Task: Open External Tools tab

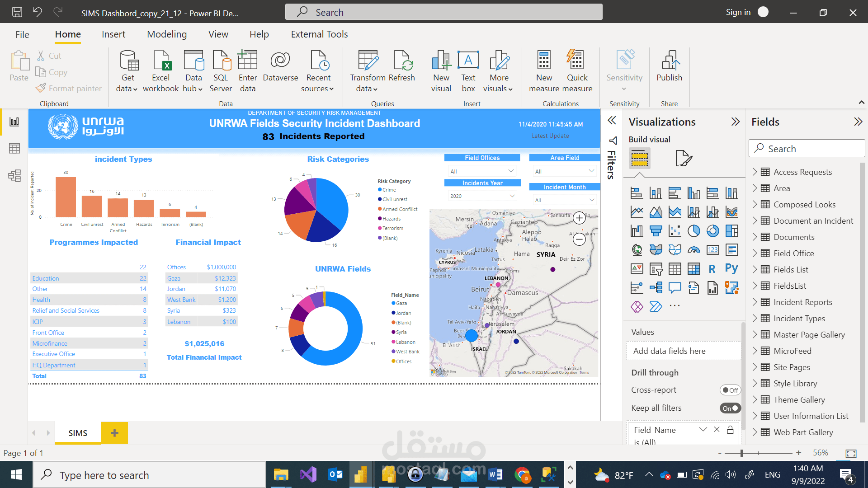Action: 319,34
